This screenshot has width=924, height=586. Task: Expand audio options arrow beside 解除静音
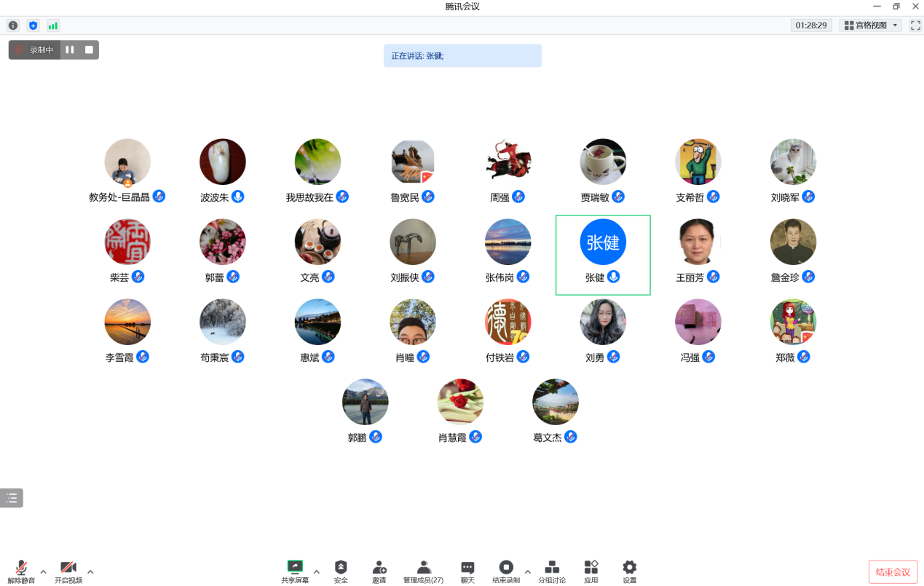pos(43,571)
